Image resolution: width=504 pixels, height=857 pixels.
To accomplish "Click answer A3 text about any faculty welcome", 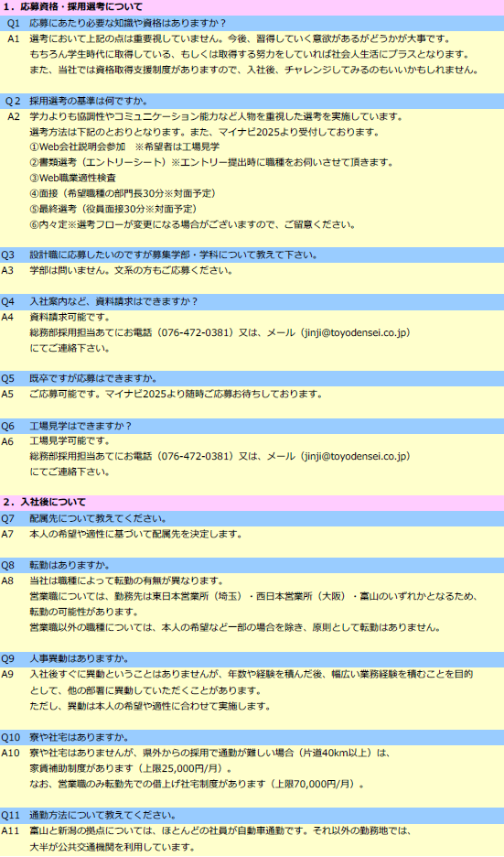I will point(131,270).
